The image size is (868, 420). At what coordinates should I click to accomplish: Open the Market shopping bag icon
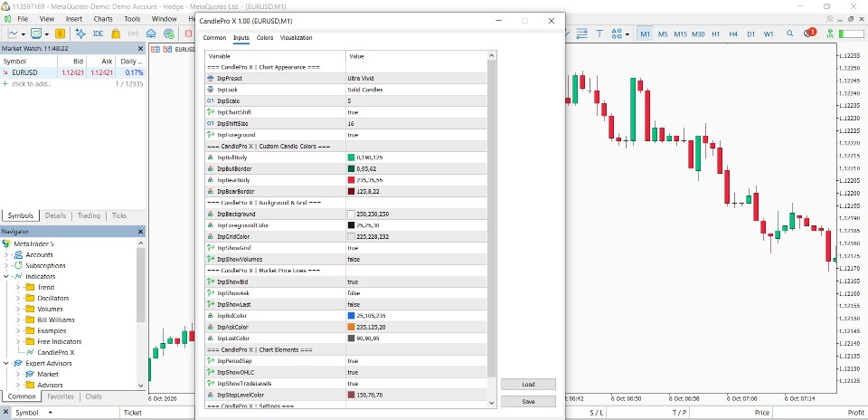116,33
